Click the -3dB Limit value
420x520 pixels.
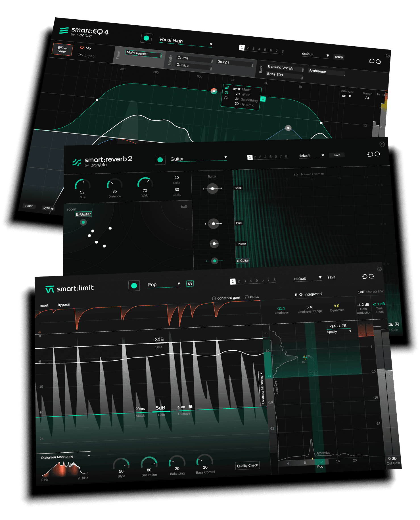pos(158,340)
